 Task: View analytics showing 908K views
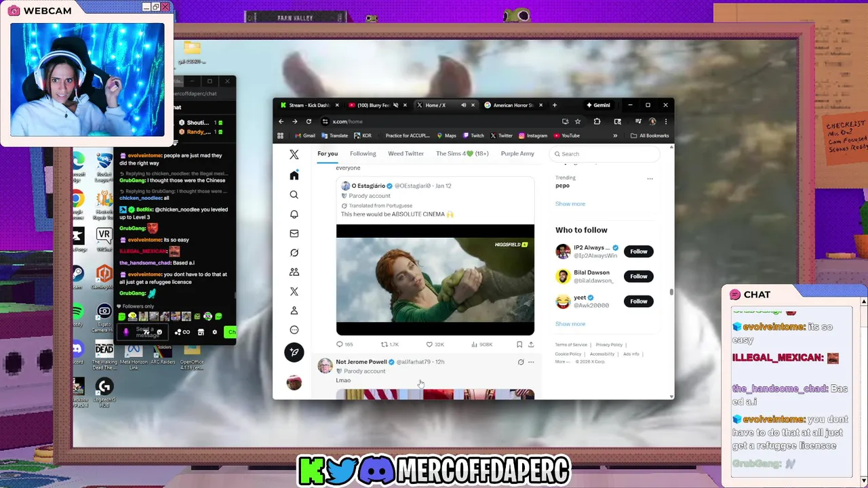tap(481, 344)
